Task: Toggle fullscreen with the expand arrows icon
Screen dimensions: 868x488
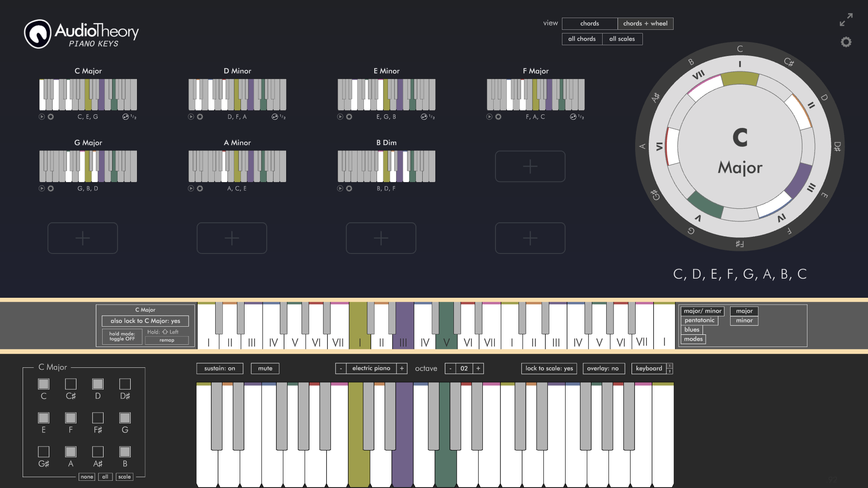Action: click(846, 19)
